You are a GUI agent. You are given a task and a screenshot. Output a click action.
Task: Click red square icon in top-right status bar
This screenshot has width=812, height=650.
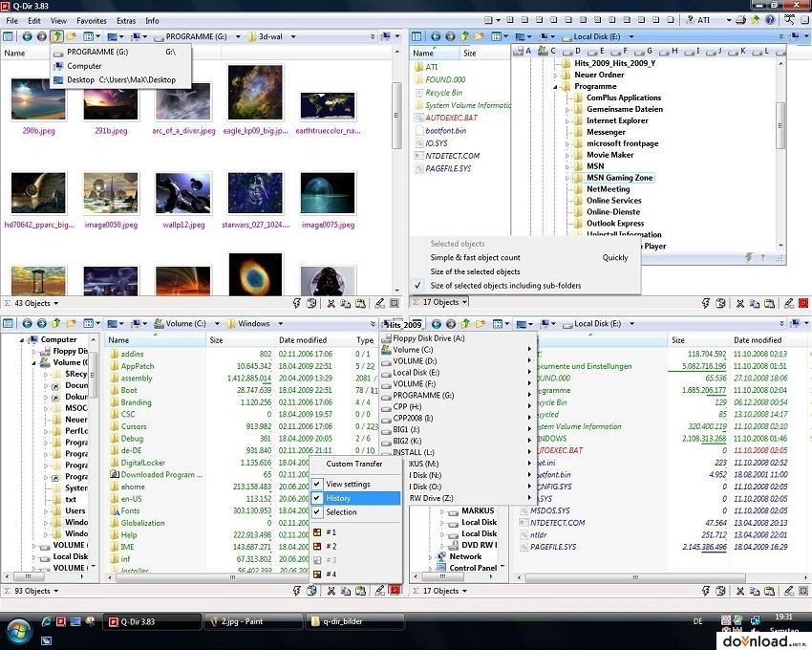pos(803,303)
